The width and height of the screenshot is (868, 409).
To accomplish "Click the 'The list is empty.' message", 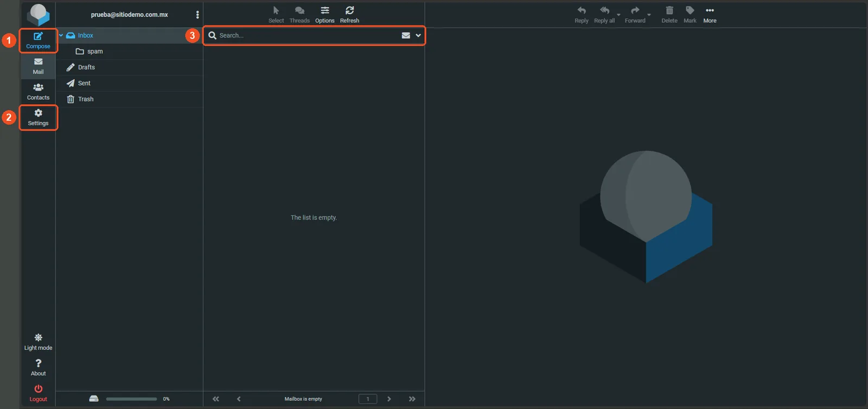I will click(x=314, y=218).
